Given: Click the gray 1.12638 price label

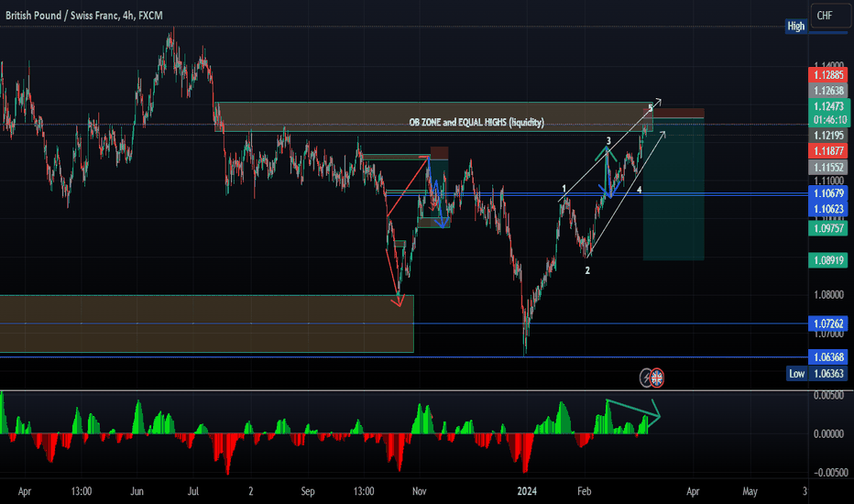Looking at the screenshot, I should [828, 91].
